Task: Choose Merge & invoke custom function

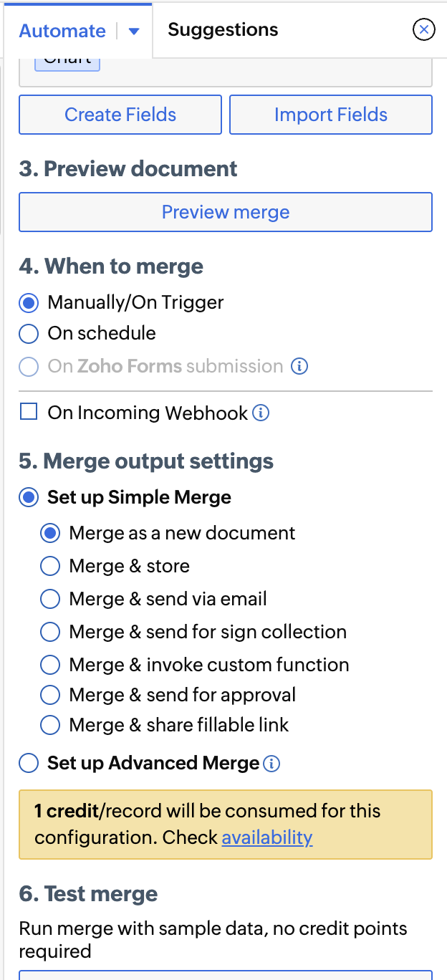Action: [50, 666]
